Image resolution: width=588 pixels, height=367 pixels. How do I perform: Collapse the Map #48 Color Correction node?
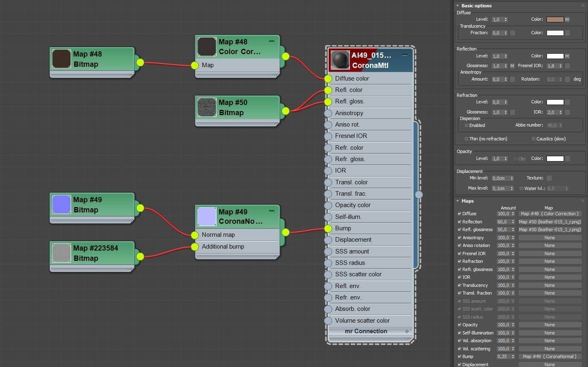[271, 41]
